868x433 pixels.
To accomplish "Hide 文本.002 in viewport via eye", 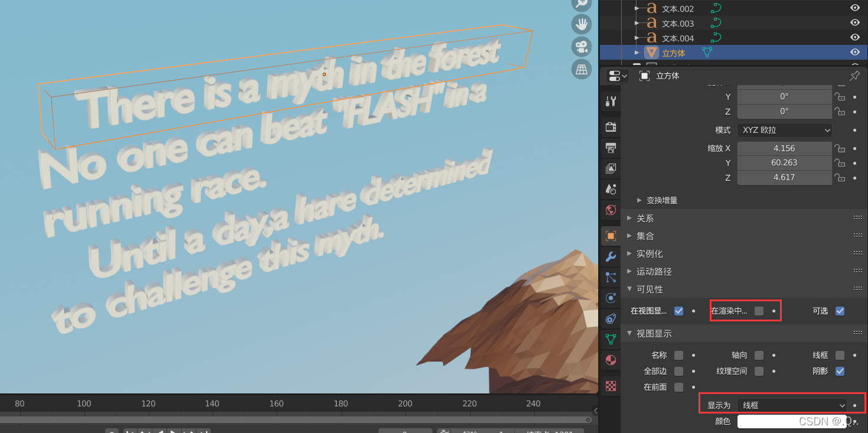I will [854, 8].
